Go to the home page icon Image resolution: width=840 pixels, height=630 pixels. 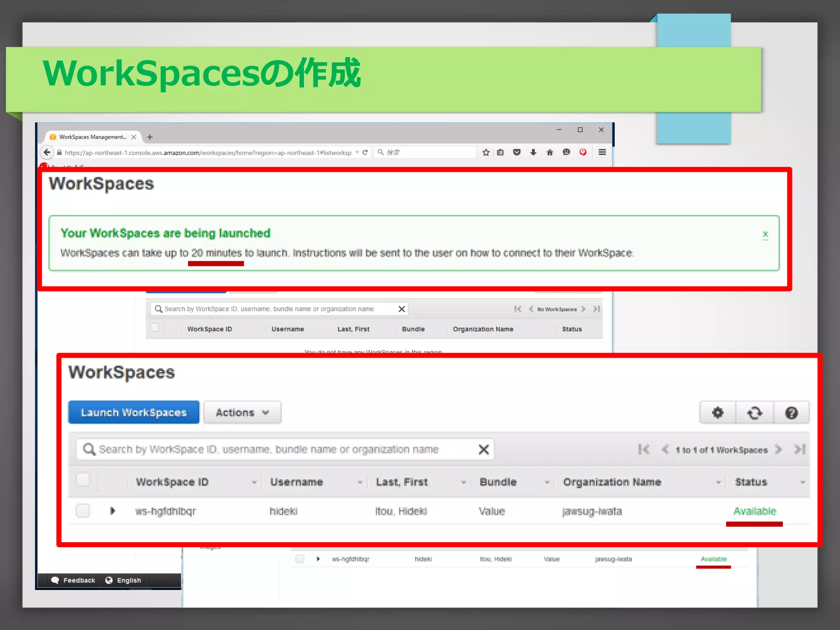(x=550, y=152)
